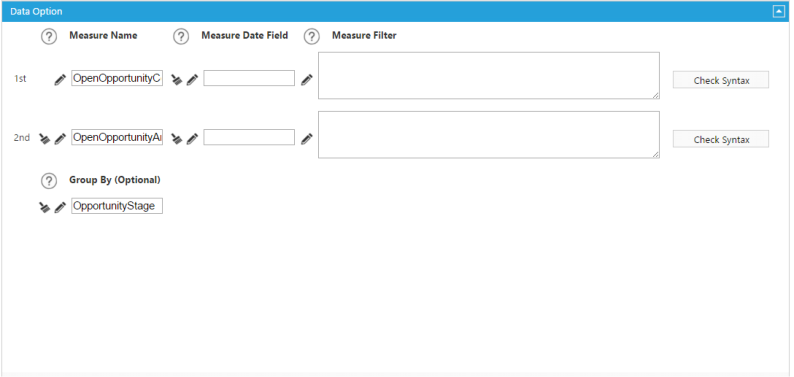Clear the Group By field with the broom icon
The height and width of the screenshot is (377, 794).
pyautogui.click(x=45, y=207)
